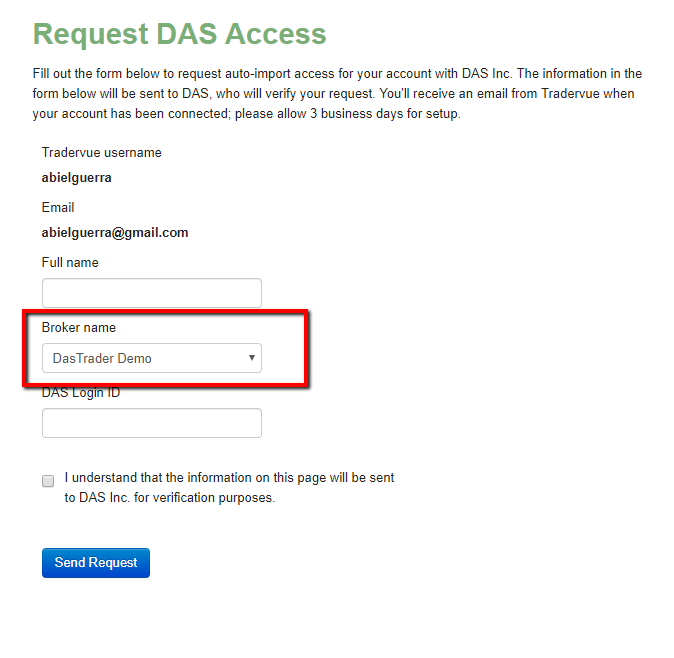Viewport: 674px width, 658px height.
Task: Click the "I understand that the information" label text
Action: tap(229, 478)
